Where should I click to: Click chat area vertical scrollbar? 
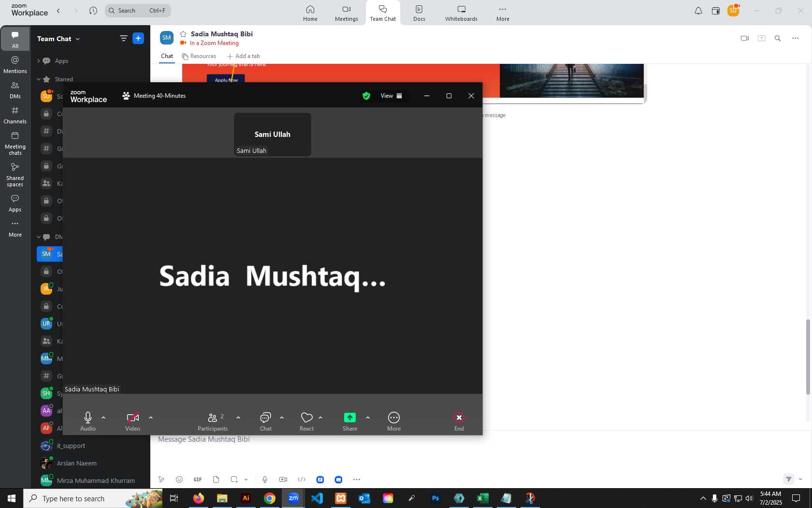tap(807, 357)
